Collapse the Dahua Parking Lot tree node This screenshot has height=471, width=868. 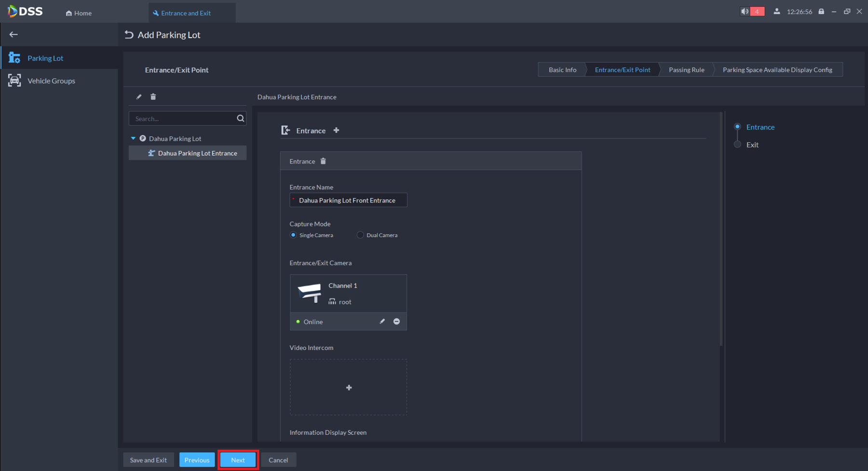click(x=134, y=138)
